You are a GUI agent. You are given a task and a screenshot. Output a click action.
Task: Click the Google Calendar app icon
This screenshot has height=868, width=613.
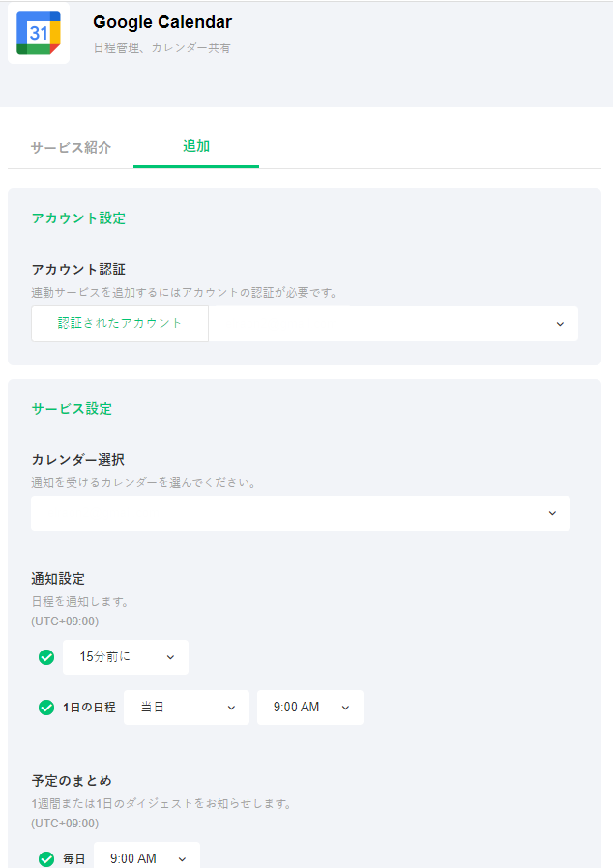(x=39, y=33)
